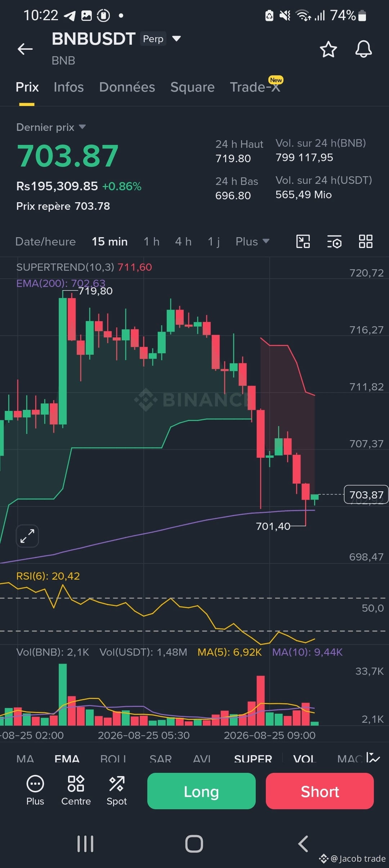Open chart indicator settings icon
The height and width of the screenshot is (868, 389).
(334, 242)
